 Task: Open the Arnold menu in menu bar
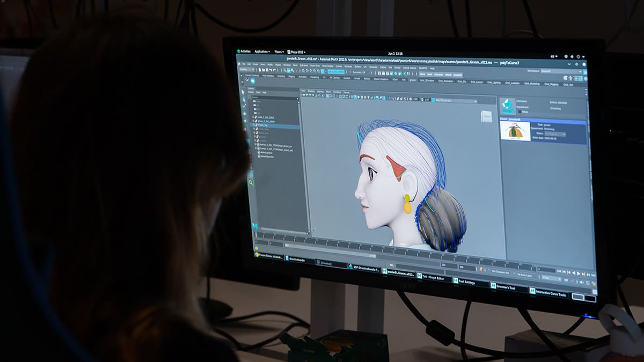398,67
